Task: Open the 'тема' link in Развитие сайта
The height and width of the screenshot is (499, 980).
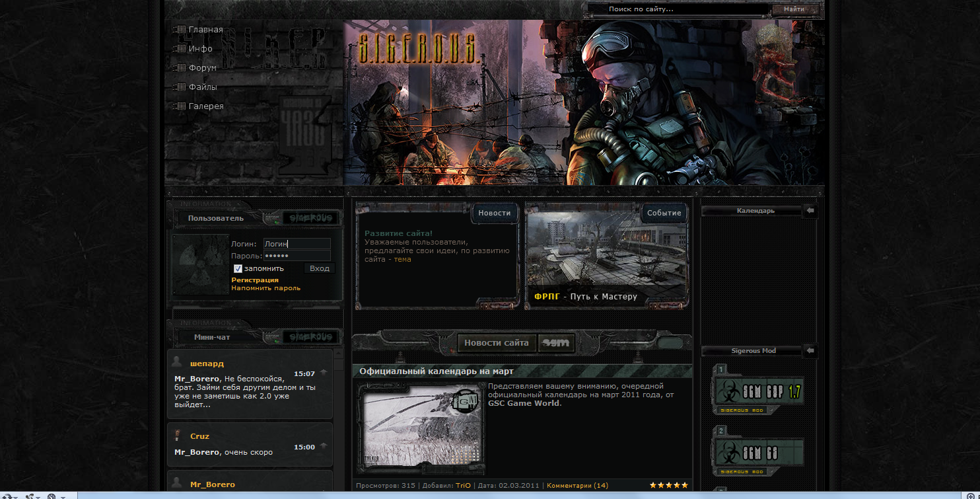Action: click(402, 259)
